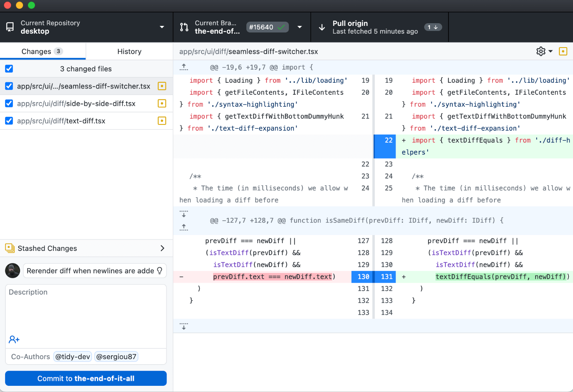Click added code textDiffEquals(prevDiff, newDiff))
Image resolution: width=573 pixels, height=392 pixels.
pyautogui.click(x=502, y=277)
